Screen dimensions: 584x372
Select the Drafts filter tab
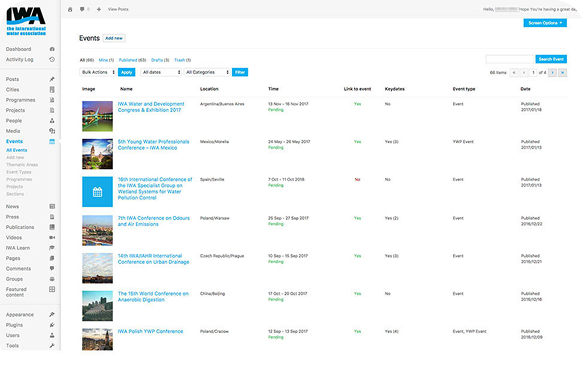(x=160, y=60)
